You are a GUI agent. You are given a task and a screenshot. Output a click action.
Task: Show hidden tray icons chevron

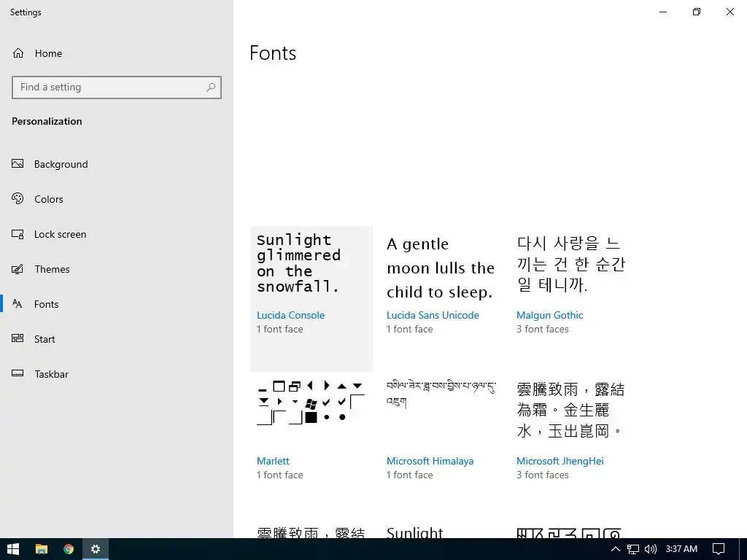pos(616,549)
